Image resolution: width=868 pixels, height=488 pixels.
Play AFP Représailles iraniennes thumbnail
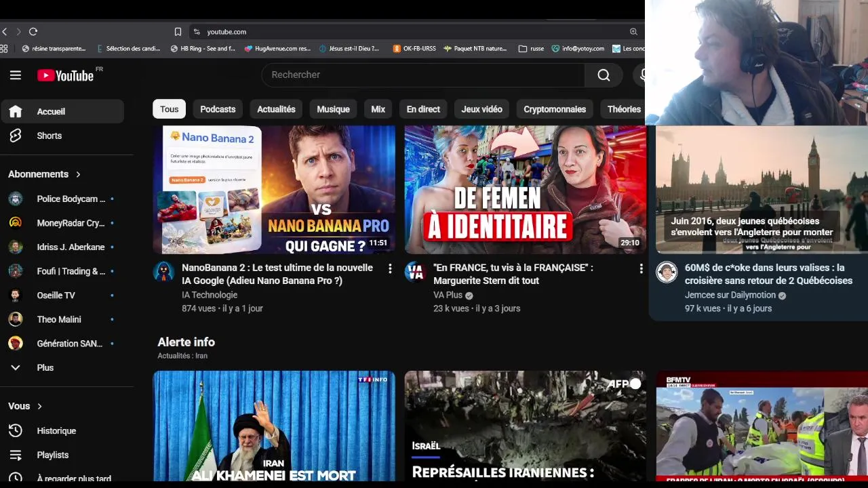525,426
